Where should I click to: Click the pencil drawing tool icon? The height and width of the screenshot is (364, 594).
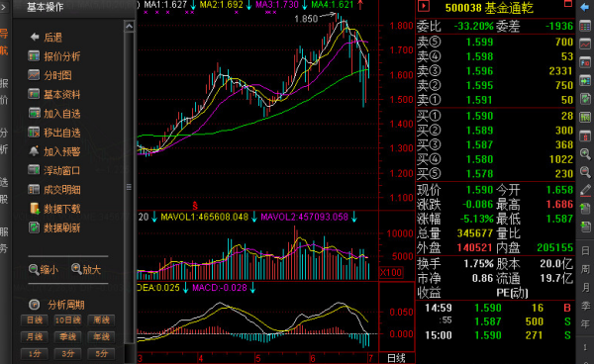585,190
